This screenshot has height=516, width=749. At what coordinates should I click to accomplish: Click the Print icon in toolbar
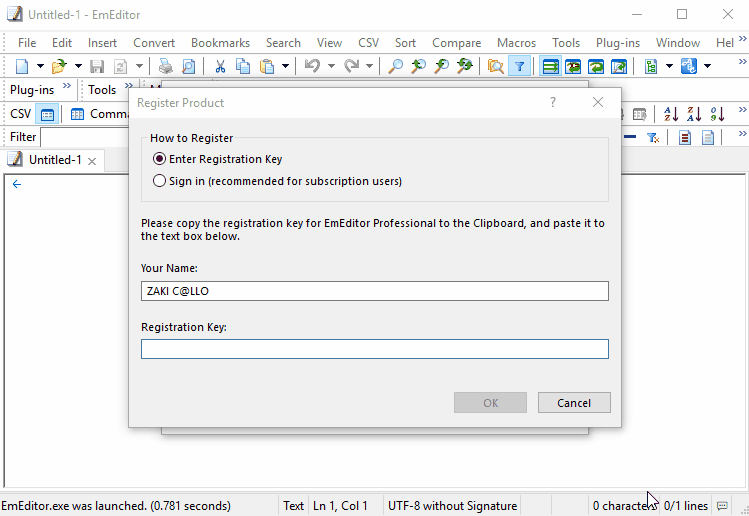165,66
